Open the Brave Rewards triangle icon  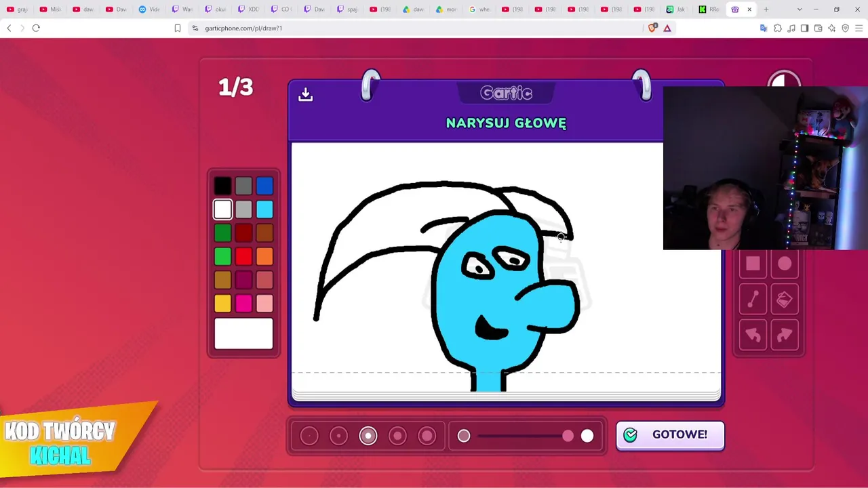click(x=667, y=28)
